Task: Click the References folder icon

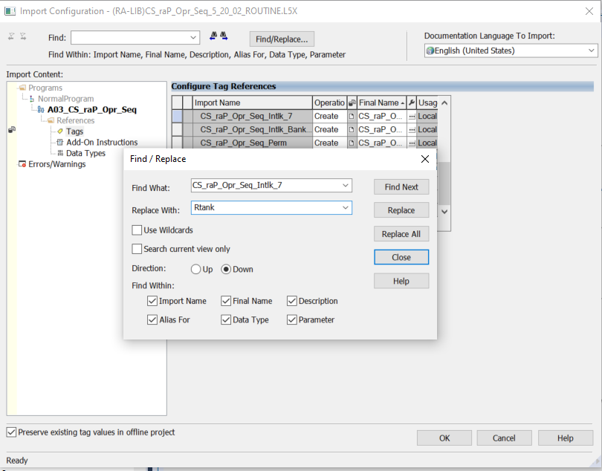Action: 51,121
